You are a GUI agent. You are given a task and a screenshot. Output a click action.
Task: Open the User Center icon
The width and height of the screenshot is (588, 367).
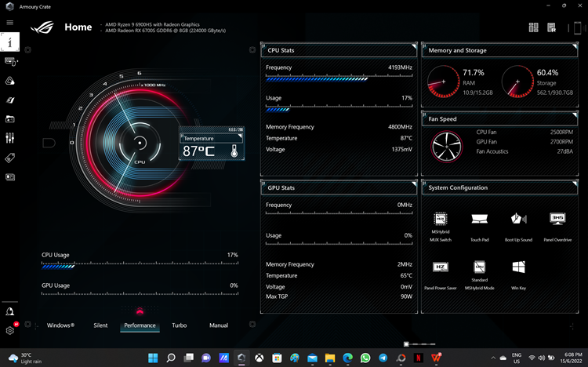pyautogui.click(x=9, y=311)
